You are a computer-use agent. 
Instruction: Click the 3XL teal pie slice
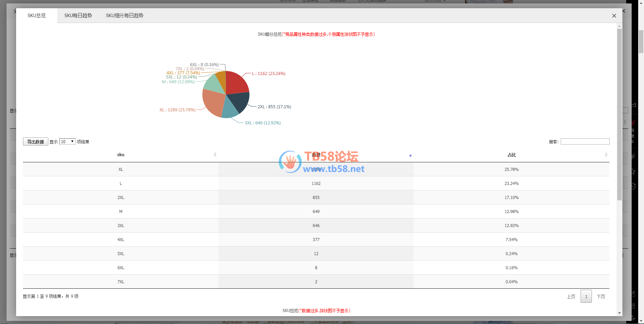tap(229, 110)
